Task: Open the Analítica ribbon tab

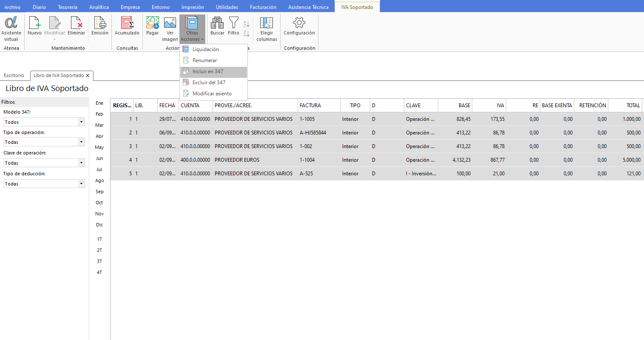Action: (x=99, y=7)
